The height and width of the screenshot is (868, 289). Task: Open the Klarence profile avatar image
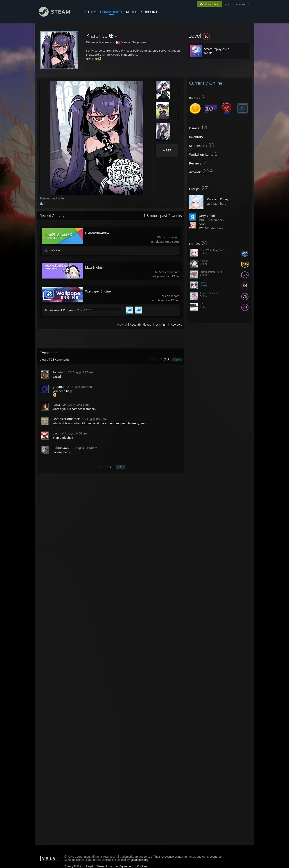pyautogui.click(x=59, y=50)
